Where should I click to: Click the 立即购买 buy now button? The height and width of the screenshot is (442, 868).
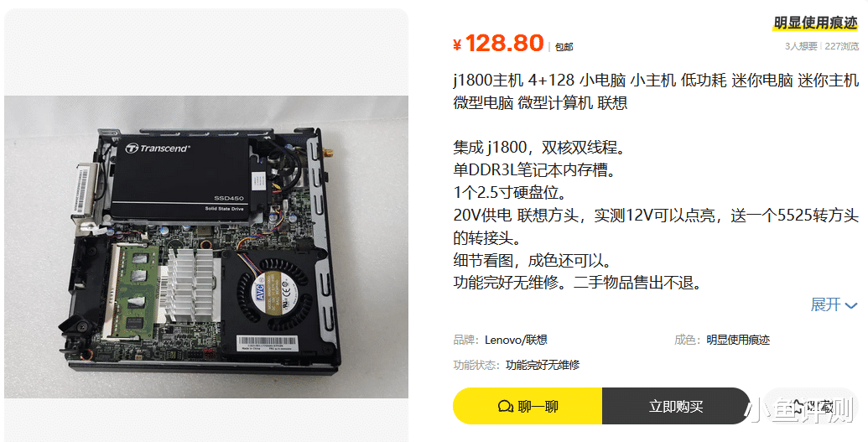tap(676, 406)
